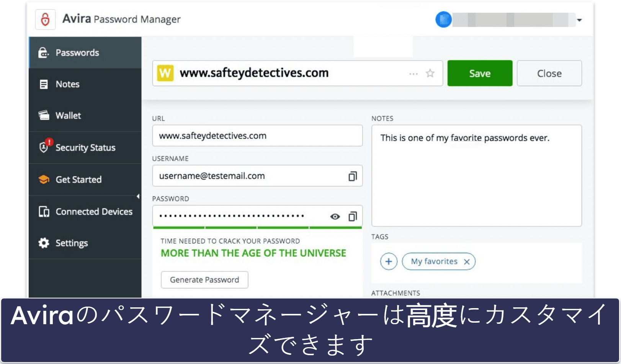Image resolution: width=621 pixels, height=364 pixels.
Task: Mark entry as favorite with the star
Action: pyautogui.click(x=430, y=73)
